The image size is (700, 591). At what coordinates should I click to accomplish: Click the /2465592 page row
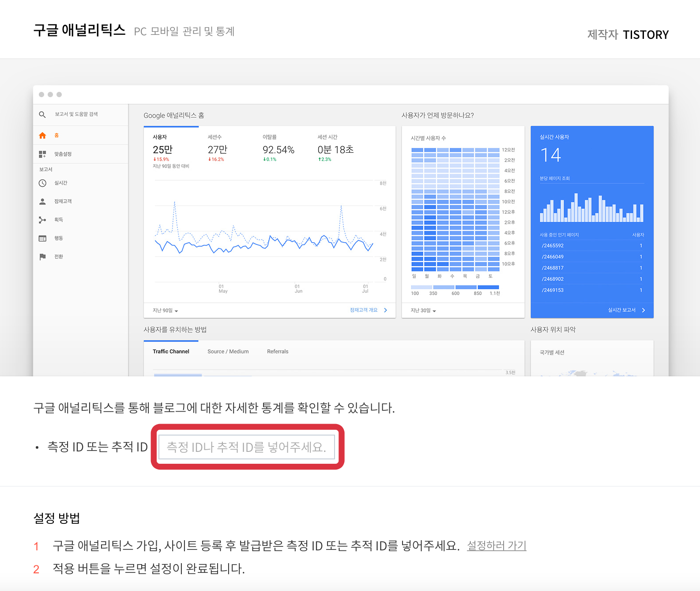click(592, 246)
